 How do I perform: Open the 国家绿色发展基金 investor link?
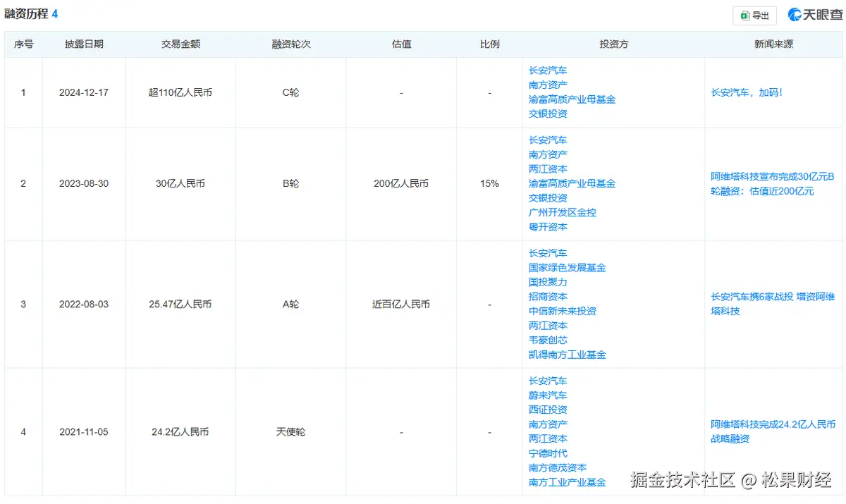568,268
